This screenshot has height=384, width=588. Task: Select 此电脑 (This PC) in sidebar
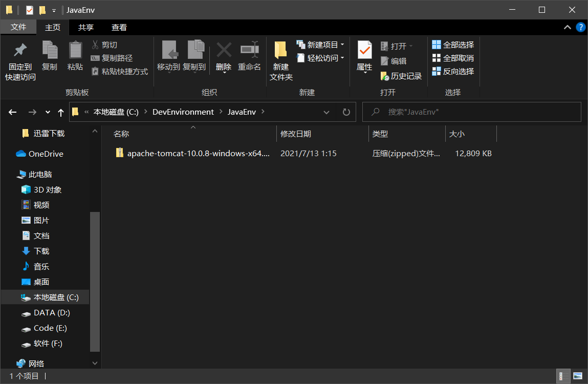click(34, 174)
